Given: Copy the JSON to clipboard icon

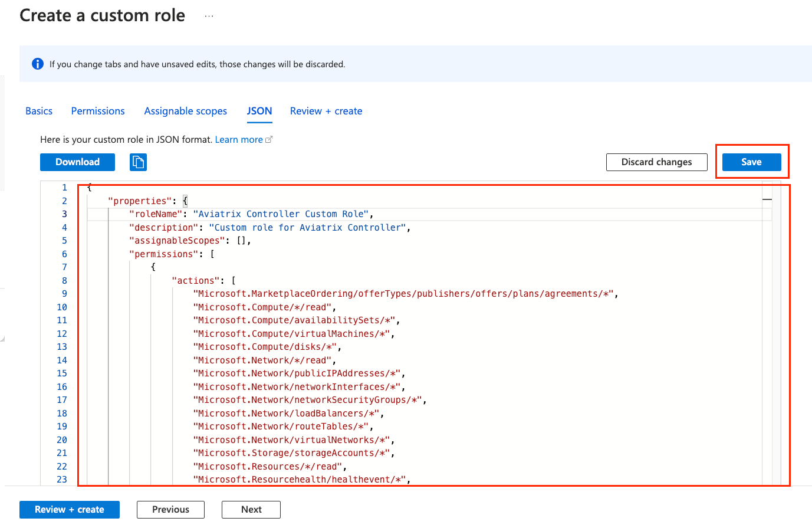Looking at the screenshot, I should [138, 162].
